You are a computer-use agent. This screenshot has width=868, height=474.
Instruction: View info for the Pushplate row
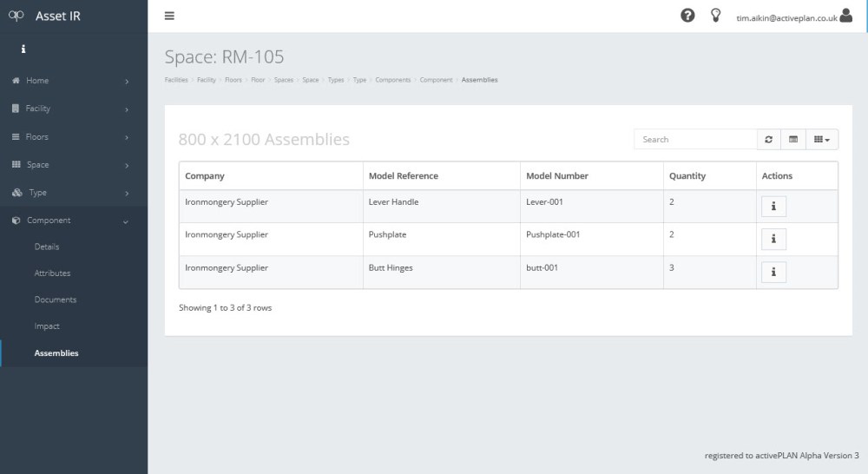click(x=773, y=239)
